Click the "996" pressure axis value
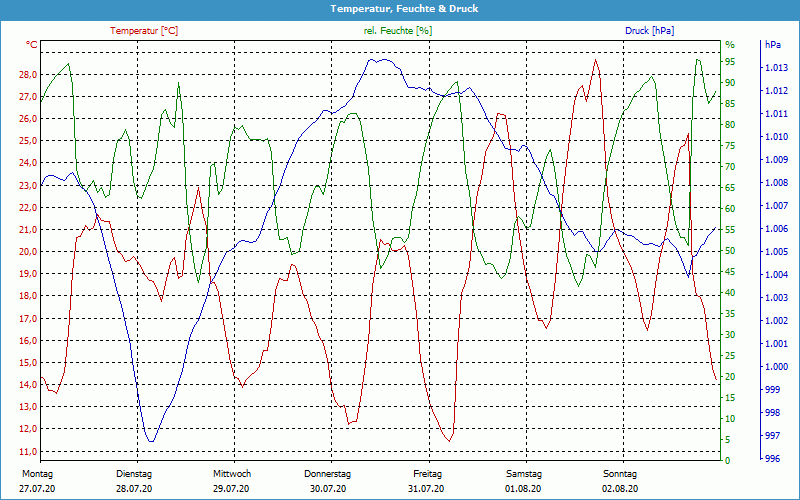 (772, 458)
